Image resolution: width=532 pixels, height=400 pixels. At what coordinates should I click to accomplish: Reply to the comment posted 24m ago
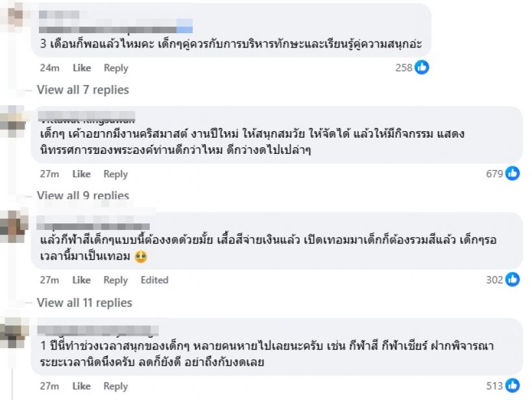pyautogui.click(x=116, y=68)
